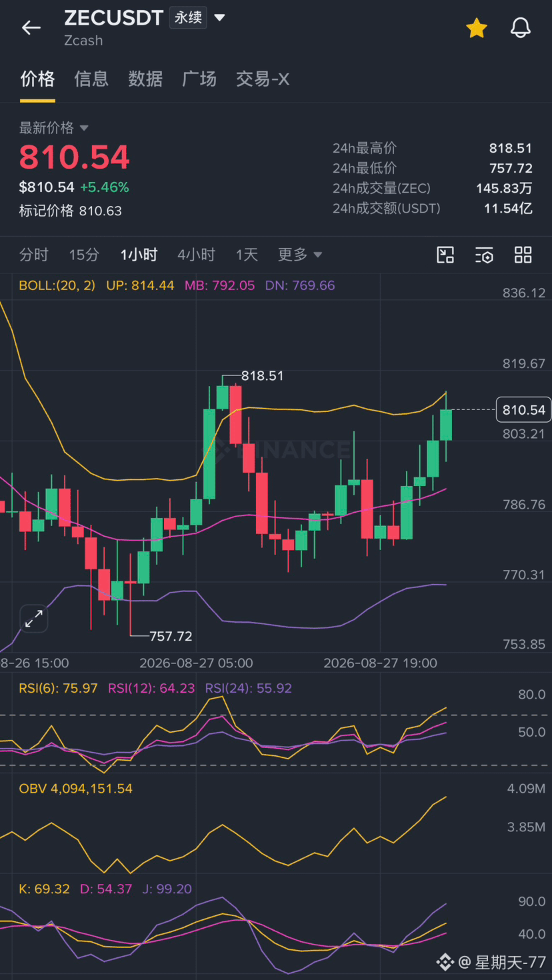This screenshot has width=552, height=980.
Task: Switch to the 广场 tab
Action: (x=199, y=79)
